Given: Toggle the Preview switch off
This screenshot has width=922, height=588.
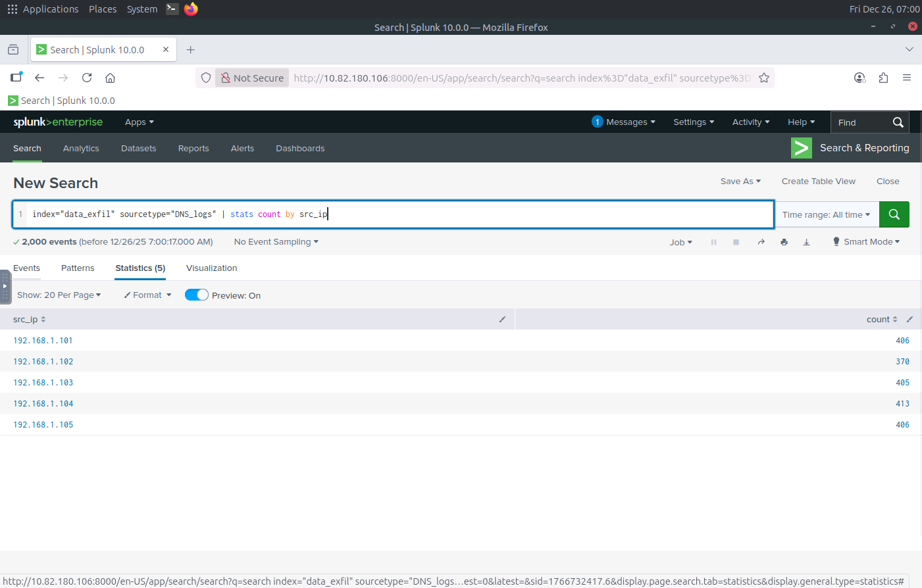Looking at the screenshot, I should (197, 295).
